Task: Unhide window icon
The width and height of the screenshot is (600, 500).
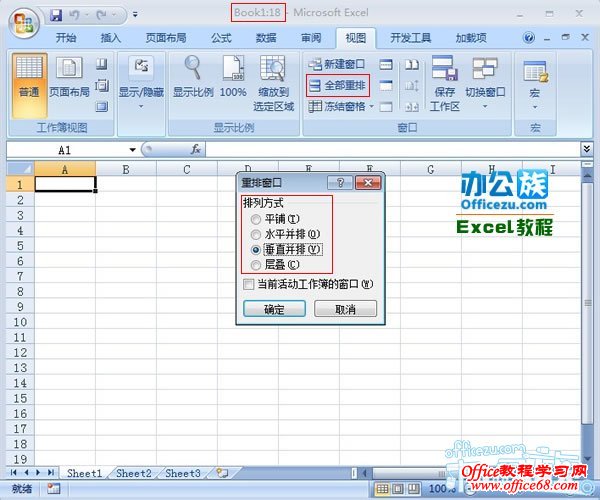Action: [x=386, y=107]
